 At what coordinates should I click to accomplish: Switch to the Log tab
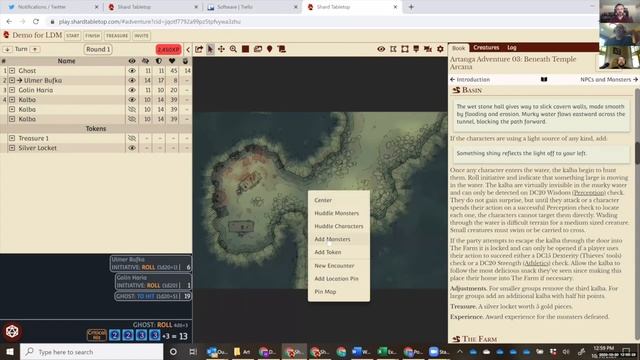512,48
